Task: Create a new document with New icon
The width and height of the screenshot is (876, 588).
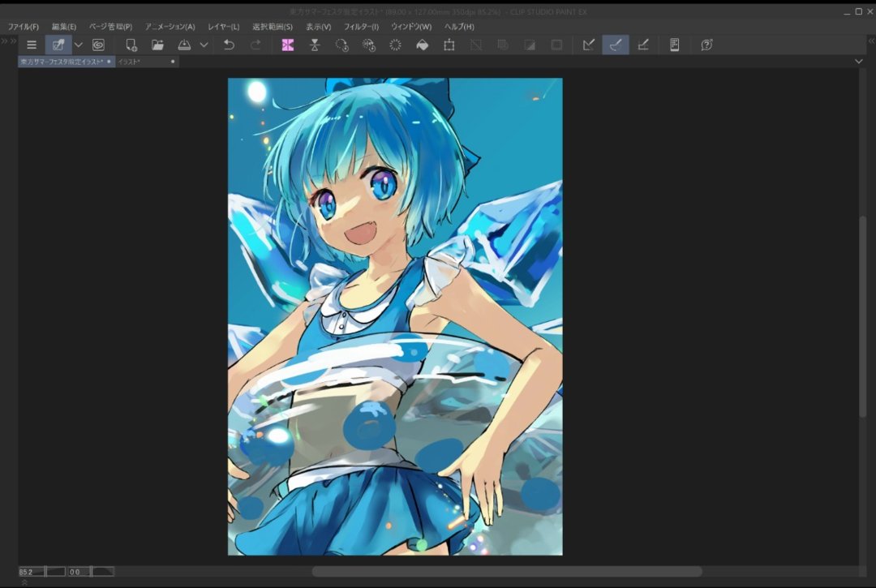Action: pyautogui.click(x=131, y=45)
